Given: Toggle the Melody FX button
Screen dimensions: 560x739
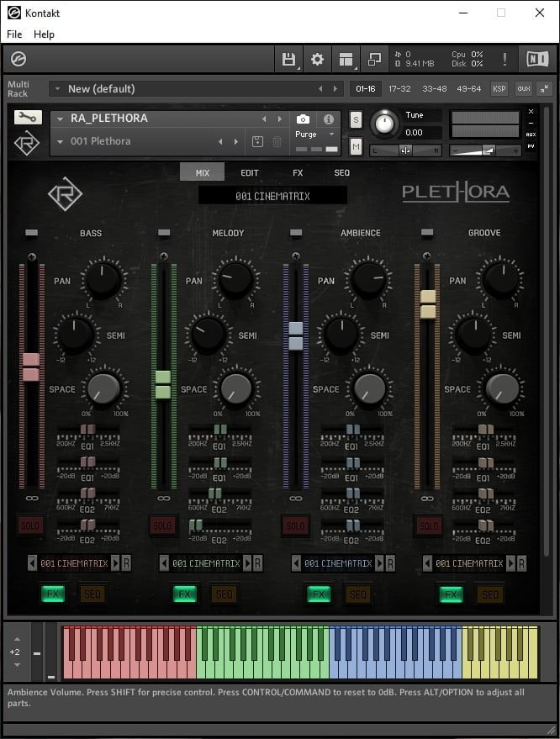Looking at the screenshot, I should tap(185, 594).
